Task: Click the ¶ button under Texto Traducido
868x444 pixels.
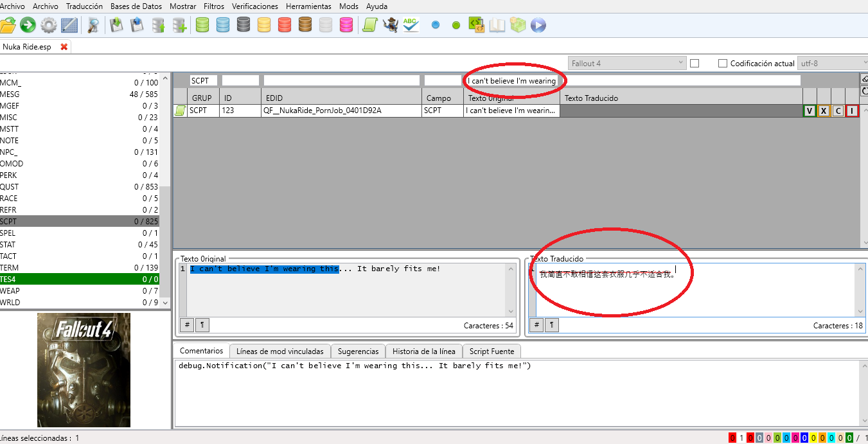Action: point(552,325)
